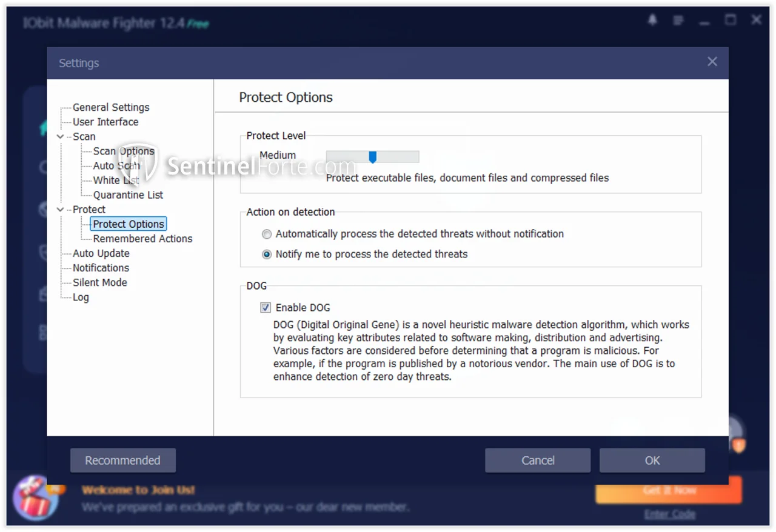776x532 pixels.
Task: Select User Interface settings
Action: [x=105, y=122]
